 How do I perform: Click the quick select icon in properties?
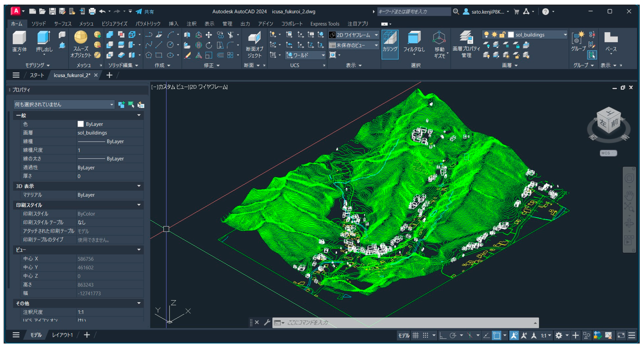[141, 104]
